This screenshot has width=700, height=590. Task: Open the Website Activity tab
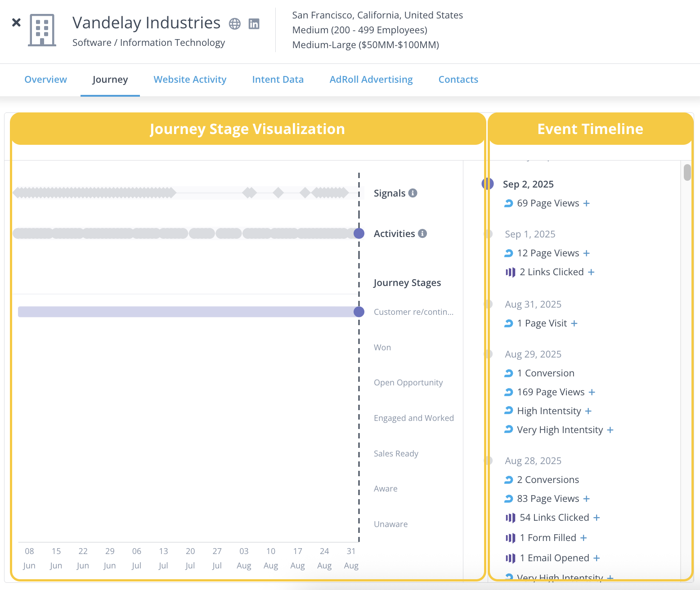coord(190,80)
